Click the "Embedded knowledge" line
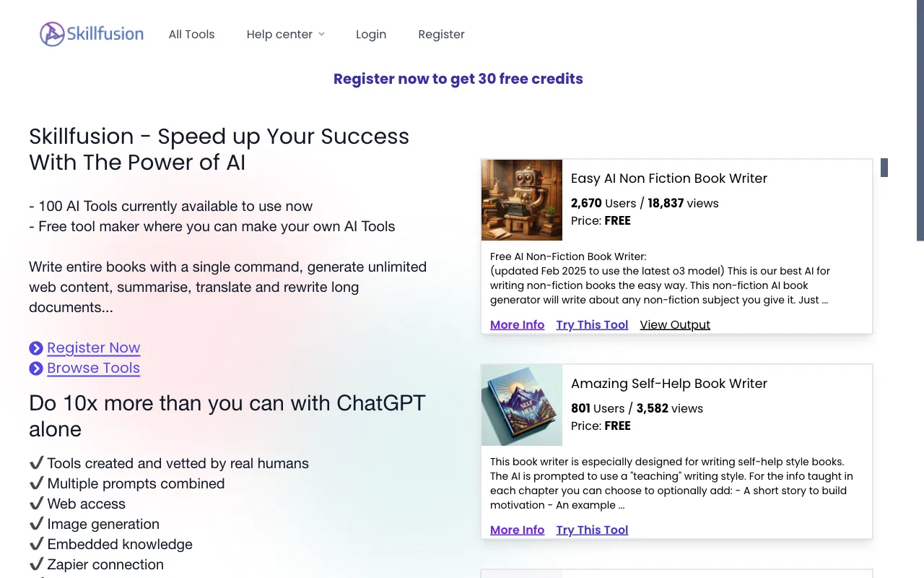This screenshot has width=924, height=578. tap(110, 544)
